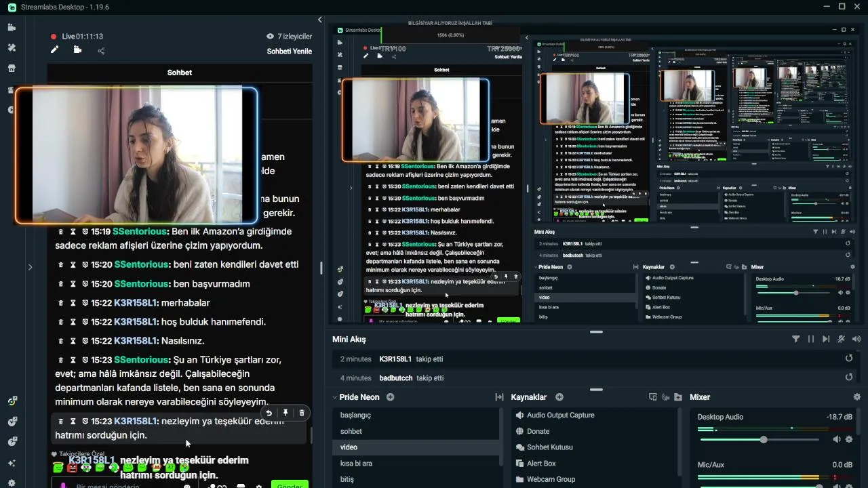Timeout K3R158L1 on merhabalar message
This screenshot has height=488, width=868.
click(x=73, y=303)
